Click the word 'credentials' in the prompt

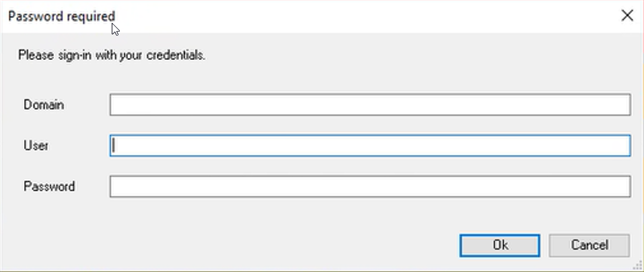(x=176, y=55)
